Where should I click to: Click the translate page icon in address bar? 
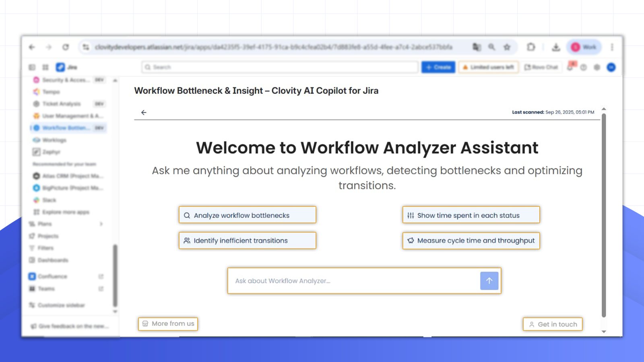[x=477, y=47]
